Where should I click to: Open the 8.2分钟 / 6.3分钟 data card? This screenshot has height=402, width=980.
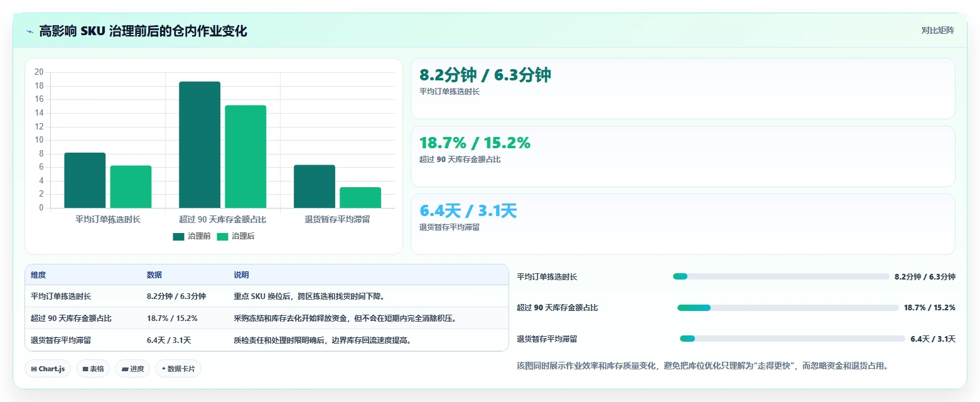pos(682,89)
